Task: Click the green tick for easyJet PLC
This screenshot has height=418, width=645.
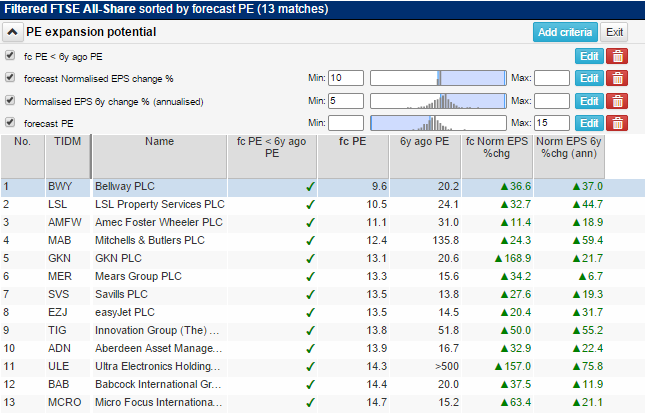Action: click(x=310, y=313)
